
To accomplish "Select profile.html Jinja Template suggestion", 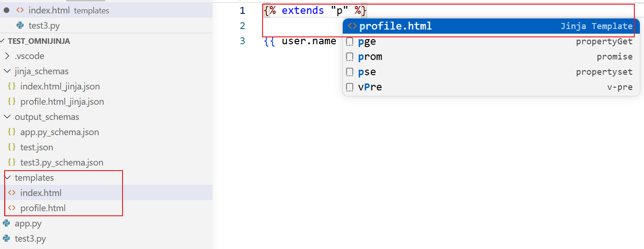I will coord(491,26).
